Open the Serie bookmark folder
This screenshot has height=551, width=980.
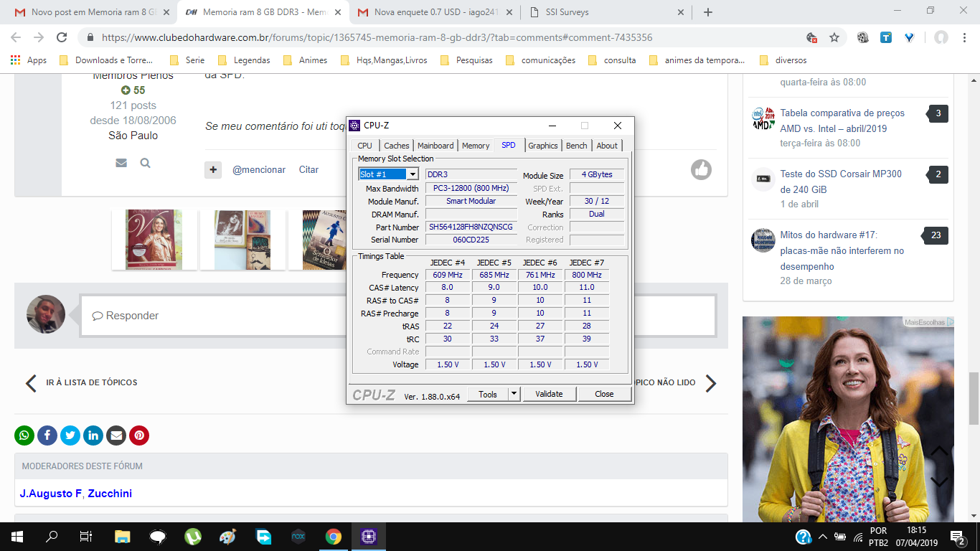coord(187,60)
